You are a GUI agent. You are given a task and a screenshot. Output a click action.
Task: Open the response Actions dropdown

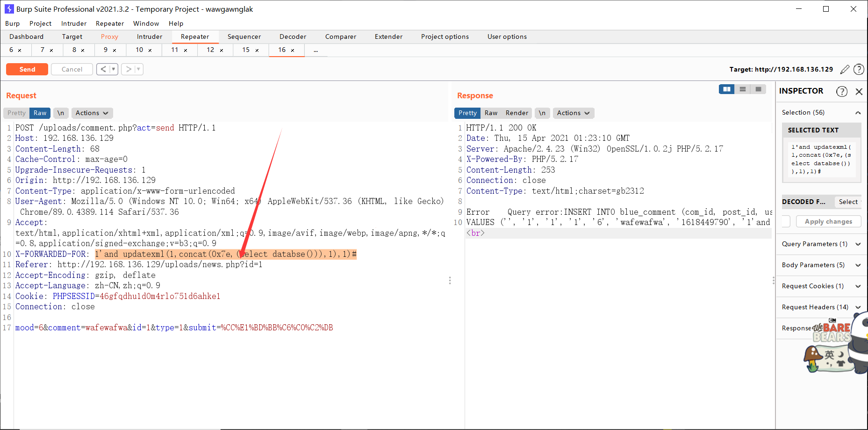[x=574, y=113]
